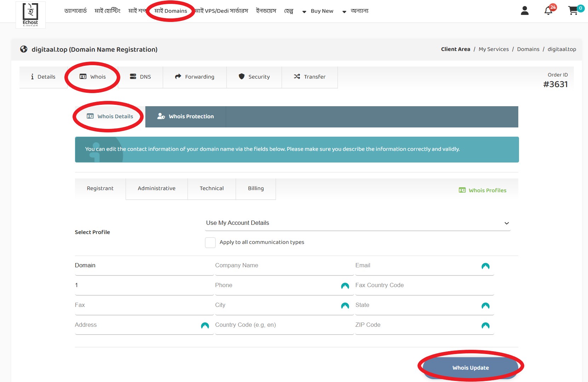Click the Echost logo

(x=30, y=15)
